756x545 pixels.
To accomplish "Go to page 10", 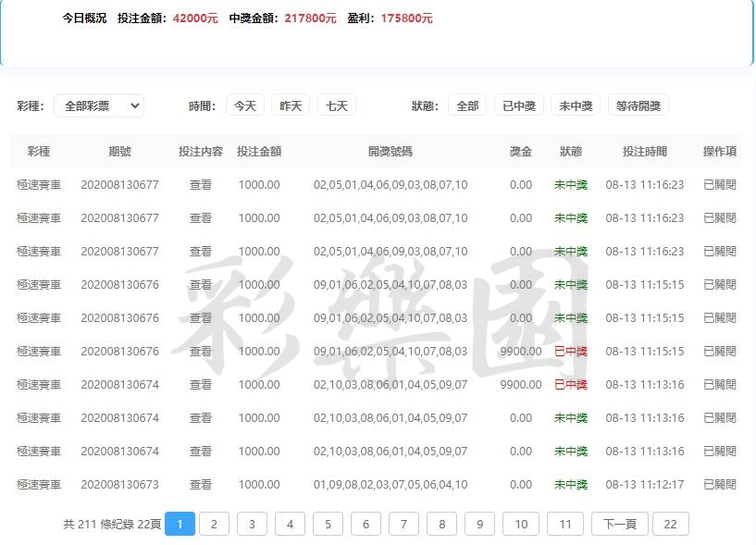I will click(521, 524).
